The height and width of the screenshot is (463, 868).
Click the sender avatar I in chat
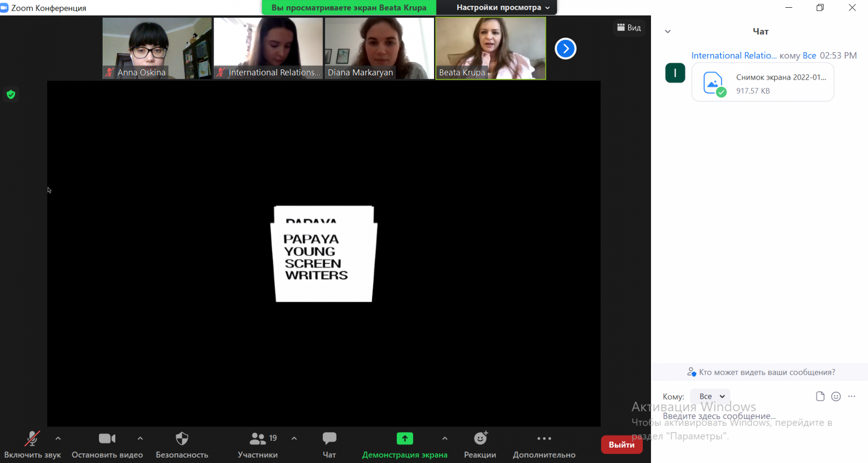pos(675,73)
